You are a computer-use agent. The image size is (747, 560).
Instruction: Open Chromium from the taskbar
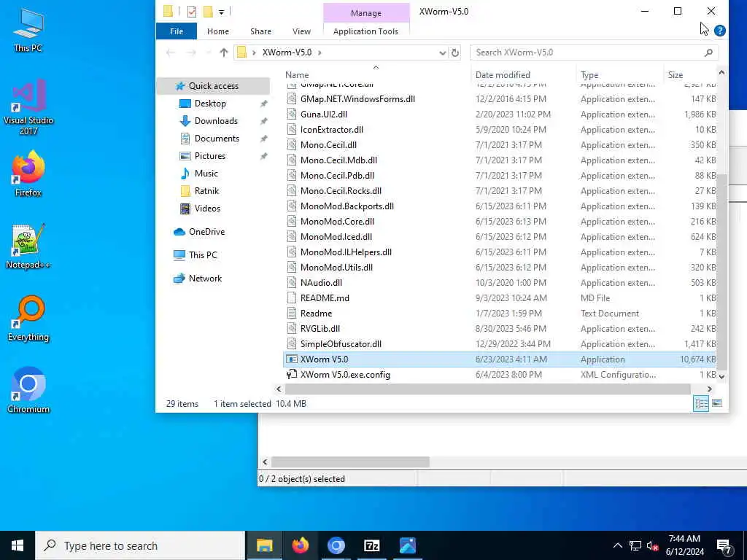tap(336, 545)
